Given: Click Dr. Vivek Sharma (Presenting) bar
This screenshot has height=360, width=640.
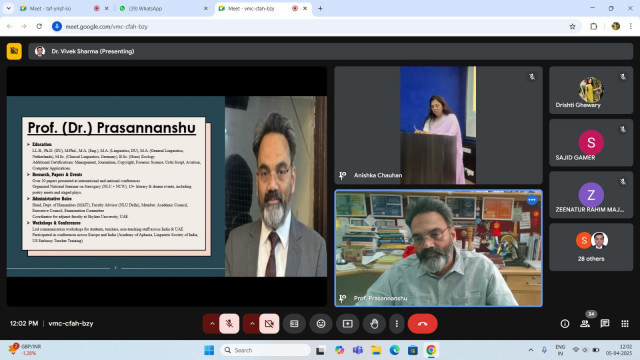Looking at the screenshot, I should click(x=331, y=51).
